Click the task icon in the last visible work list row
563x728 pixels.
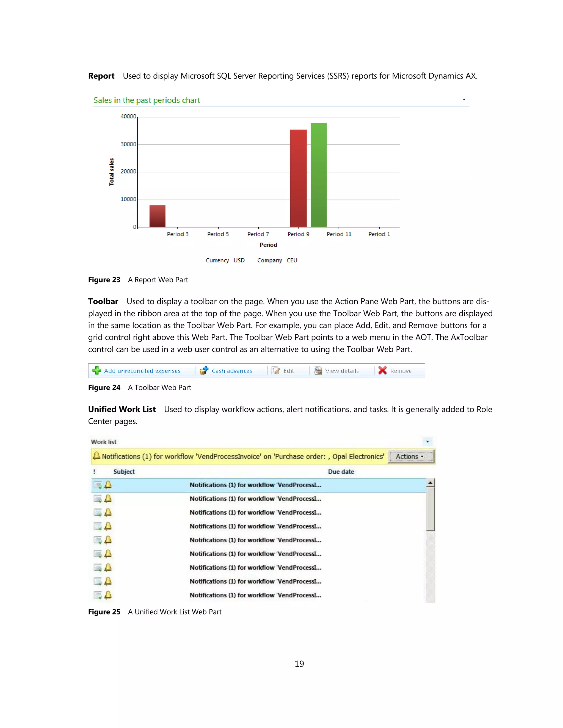(97, 595)
